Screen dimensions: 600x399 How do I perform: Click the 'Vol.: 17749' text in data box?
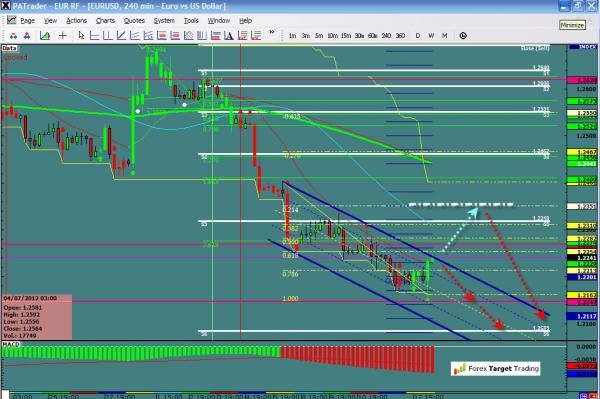point(20,335)
